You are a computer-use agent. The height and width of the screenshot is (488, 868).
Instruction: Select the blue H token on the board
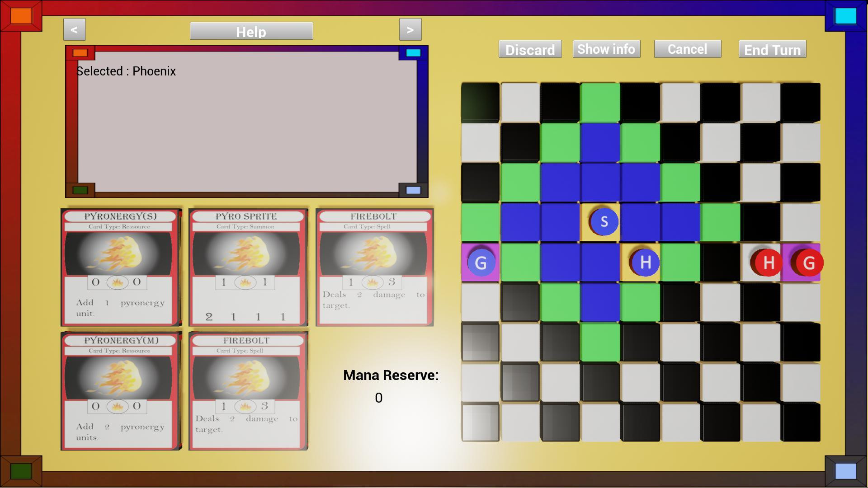coord(645,262)
